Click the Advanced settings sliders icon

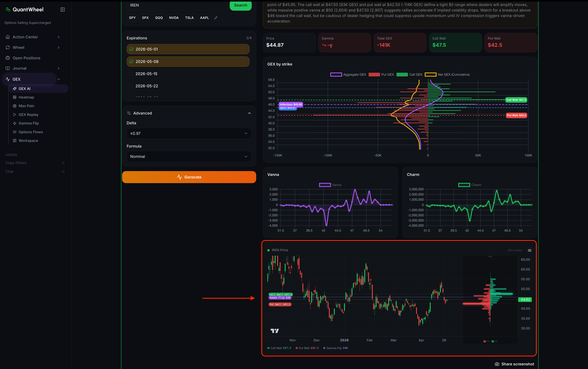[129, 113]
